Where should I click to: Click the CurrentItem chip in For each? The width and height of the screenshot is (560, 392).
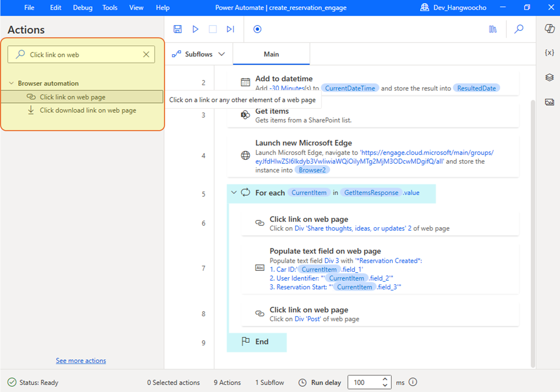tap(309, 193)
